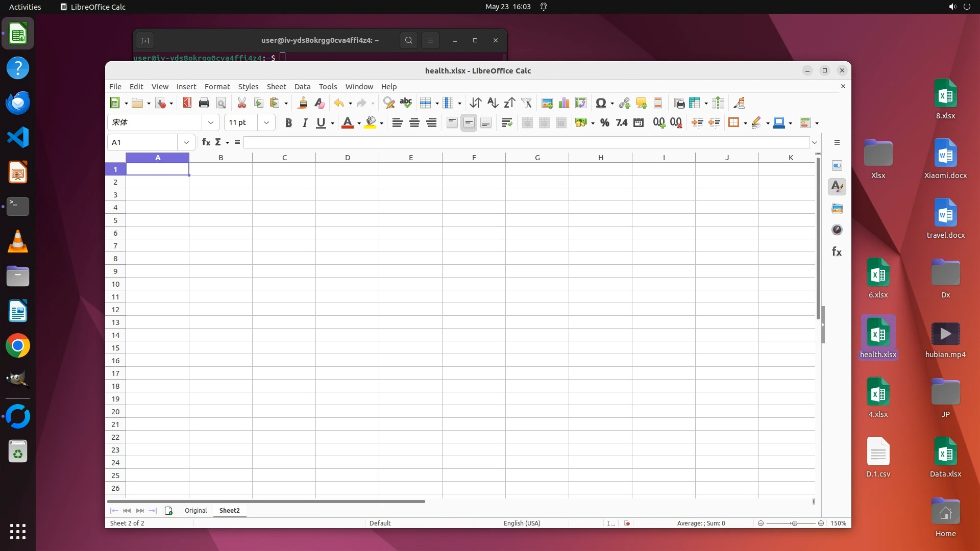Viewport: 980px width, 551px height.
Task: Expand the font name dropdown
Action: click(x=210, y=122)
